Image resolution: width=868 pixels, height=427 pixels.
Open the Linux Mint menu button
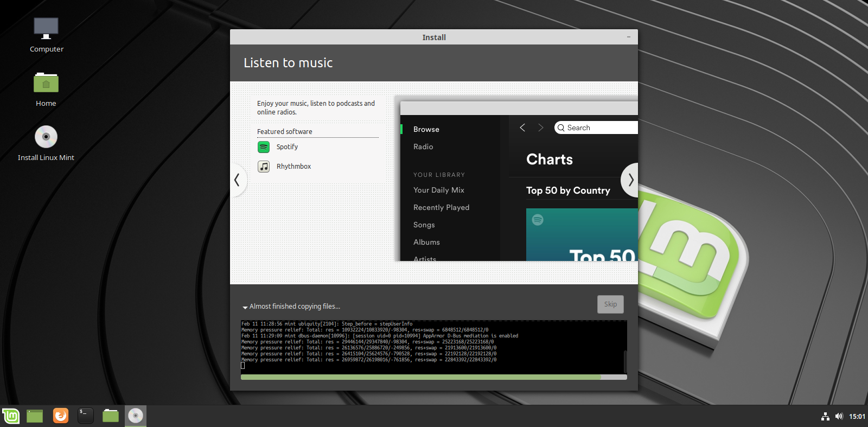[11, 416]
